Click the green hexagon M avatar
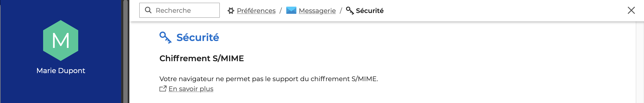 point(61,40)
